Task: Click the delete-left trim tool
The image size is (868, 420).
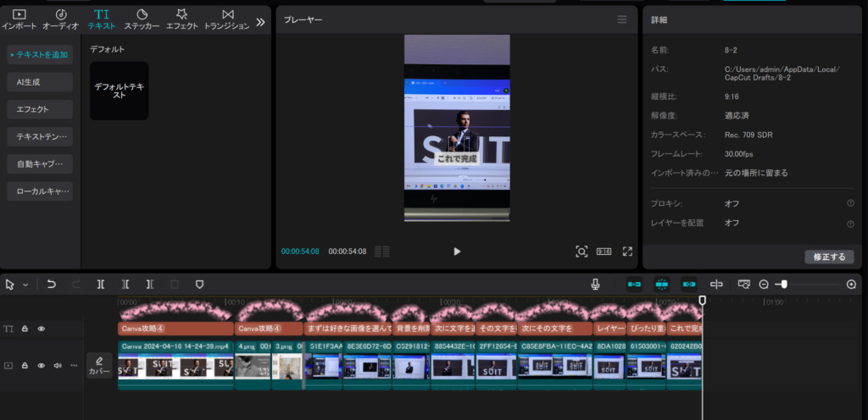Action: click(x=125, y=285)
